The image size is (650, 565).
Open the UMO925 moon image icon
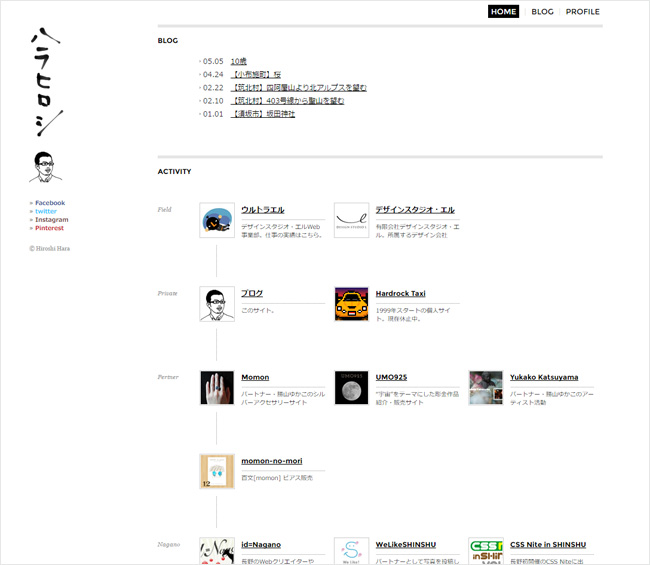[x=352, y=388]
